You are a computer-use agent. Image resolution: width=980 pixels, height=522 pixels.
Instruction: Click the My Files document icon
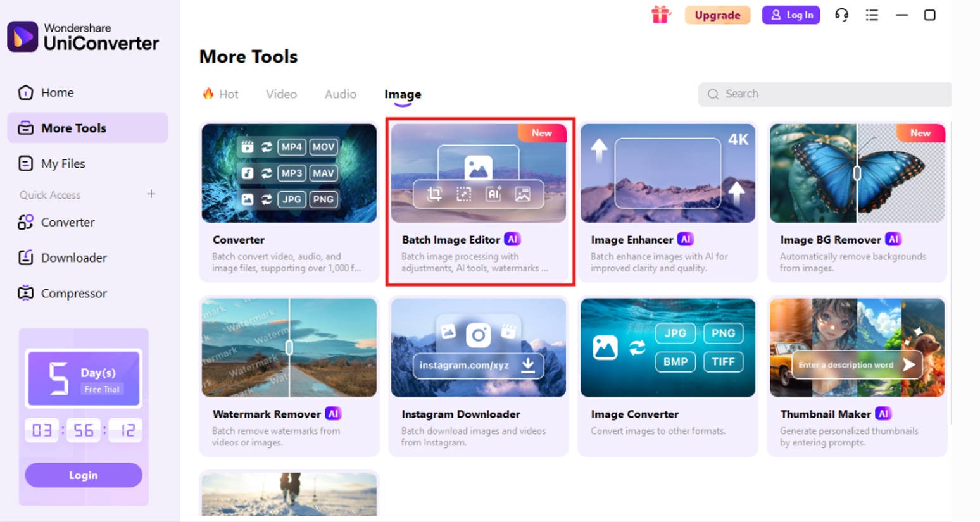pos(25,163)
